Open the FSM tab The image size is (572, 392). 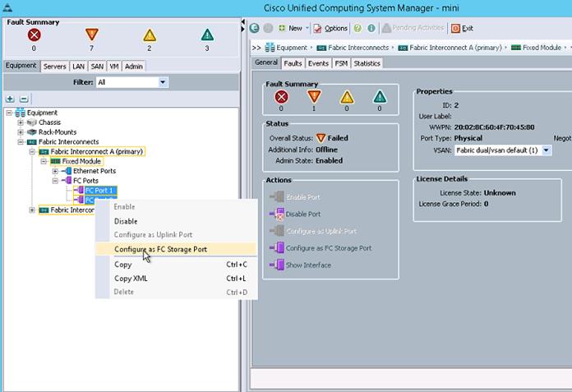click(341, 63)
